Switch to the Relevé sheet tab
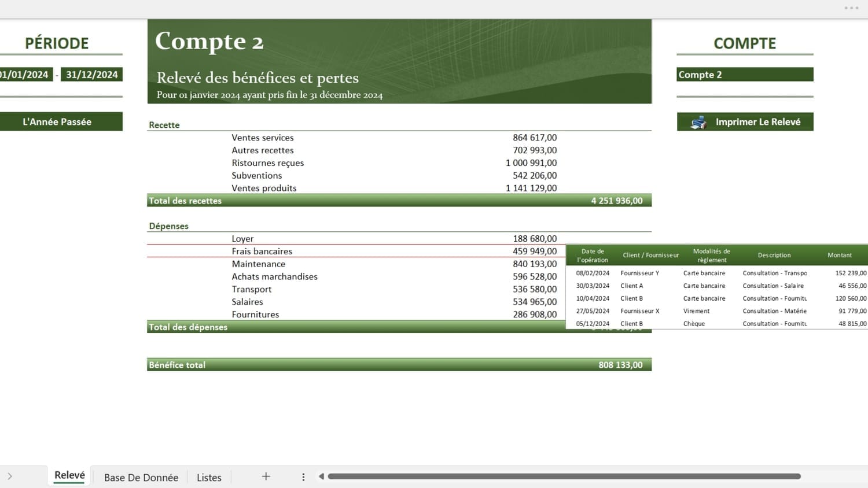Image resolution: width=868 pixels, height=488 pixels. tap(69, 475)
